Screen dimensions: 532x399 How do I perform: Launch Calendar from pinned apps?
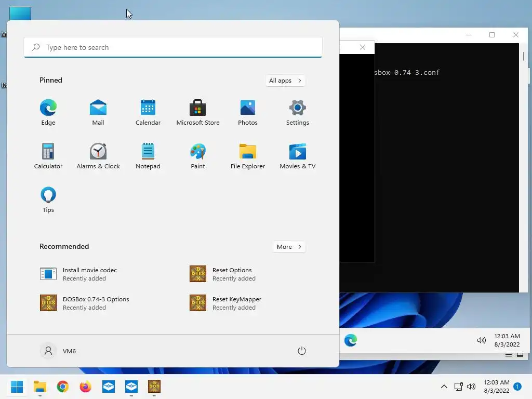coord(148,112)
